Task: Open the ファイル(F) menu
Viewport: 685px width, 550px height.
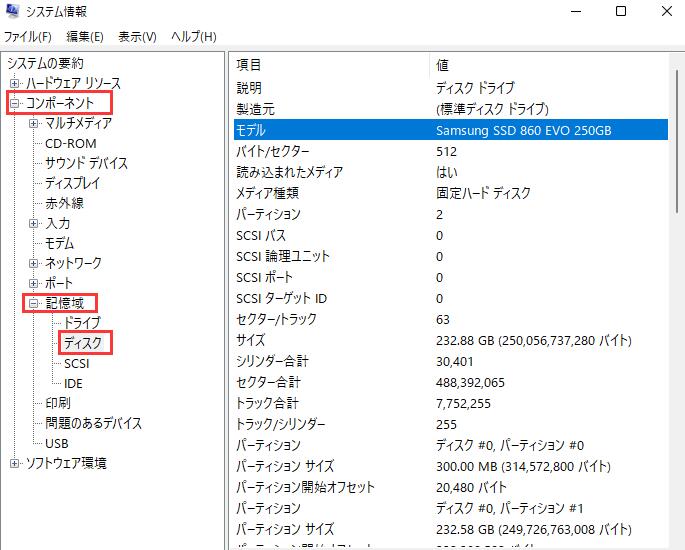Action: pyautogui.click(x=28, y=37)
